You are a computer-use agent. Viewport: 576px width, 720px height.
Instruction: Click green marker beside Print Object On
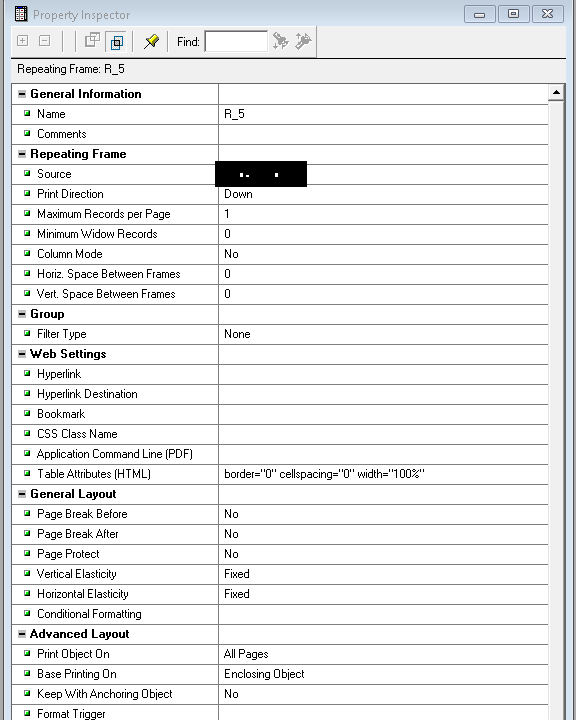27,653
